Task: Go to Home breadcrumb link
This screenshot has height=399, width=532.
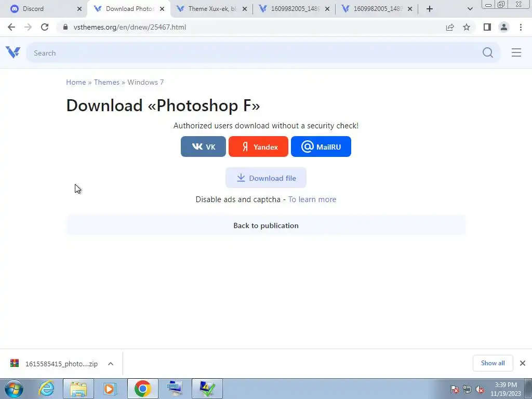Action: coord(76,82)
